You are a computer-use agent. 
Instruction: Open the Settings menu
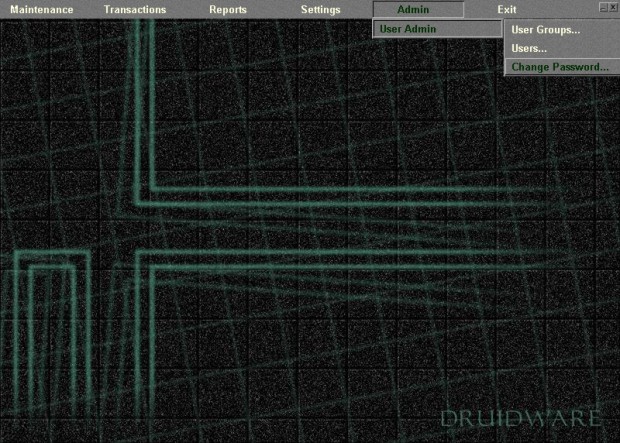point(321,9)
